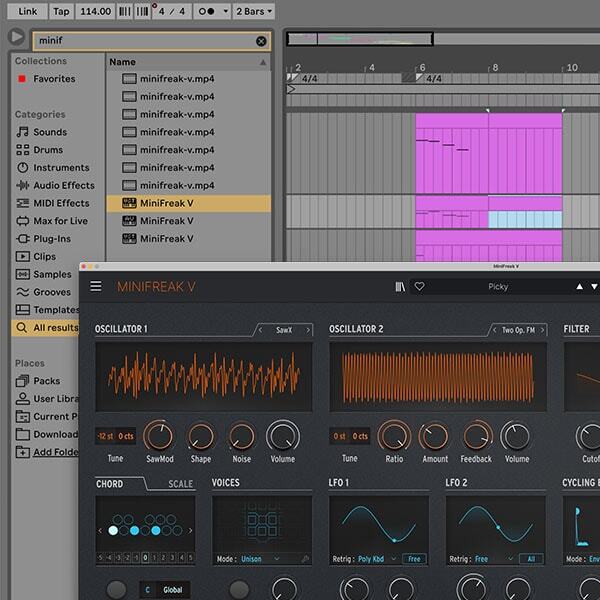The width and height of the screenshot is (600, 600).
Task: Select All results in browser sidebar
Action: click(x=54, y=327)
